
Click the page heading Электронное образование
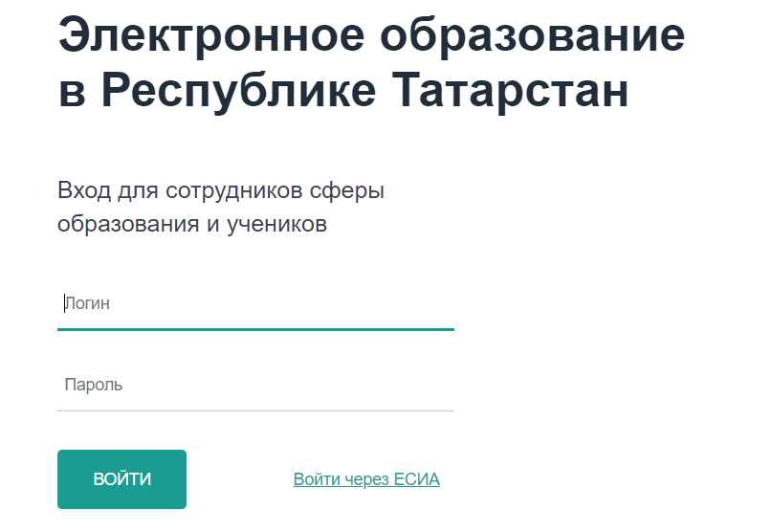pyautogui.click(x=371, y=37)
